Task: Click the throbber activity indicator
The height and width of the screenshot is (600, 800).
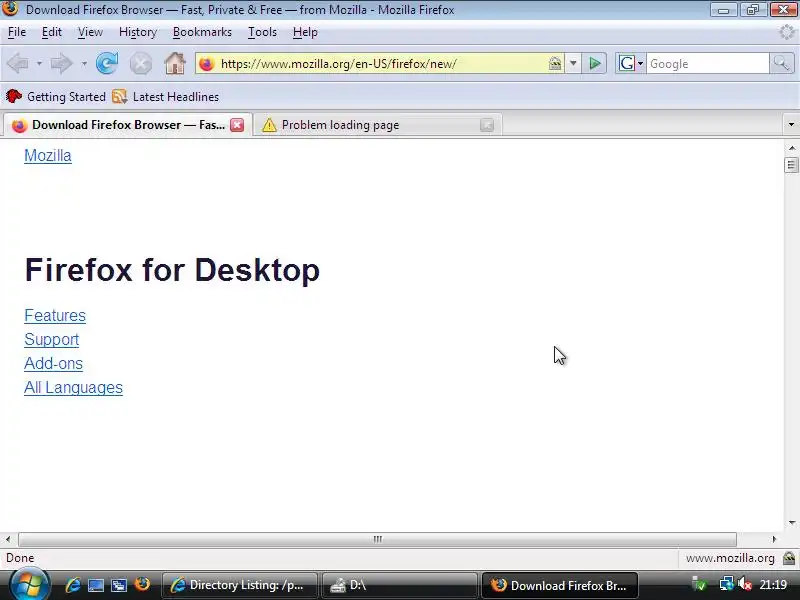Action: (x=786, y=32)
